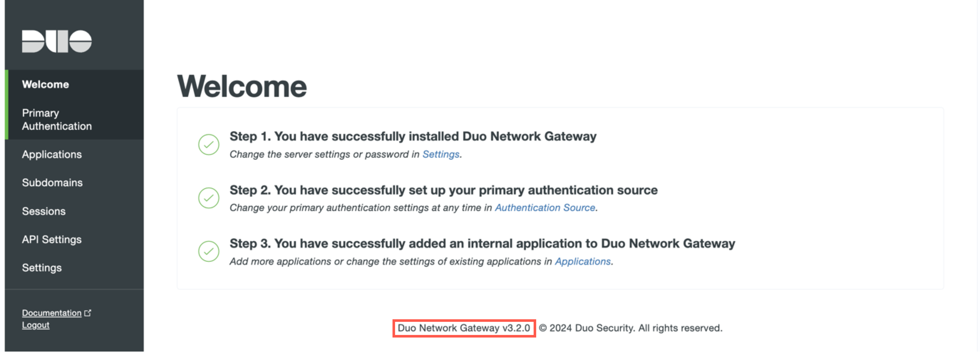Select Subdomains in the navigation panel

click(52, 182)
